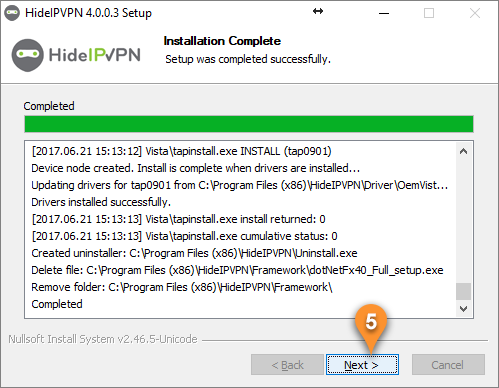Click the HideIPVPN title bar icon
Viewport: 499px width, 388px height.
12,13
